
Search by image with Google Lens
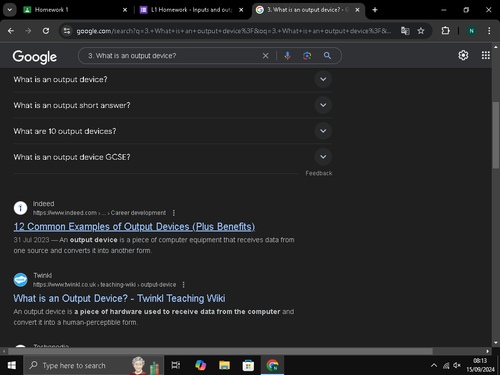click(307, 56)
